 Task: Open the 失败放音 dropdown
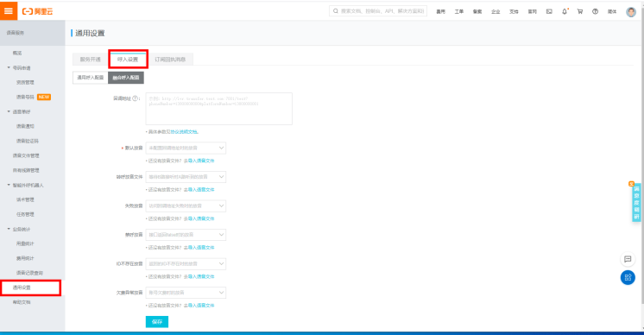click(x=186, y=205)
